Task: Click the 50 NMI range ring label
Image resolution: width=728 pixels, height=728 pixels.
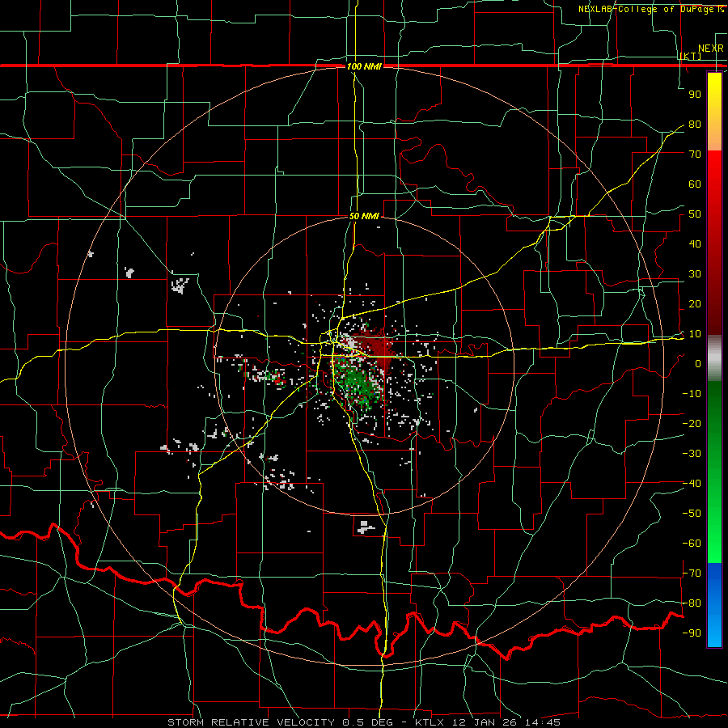Action: tap(364, 216)
